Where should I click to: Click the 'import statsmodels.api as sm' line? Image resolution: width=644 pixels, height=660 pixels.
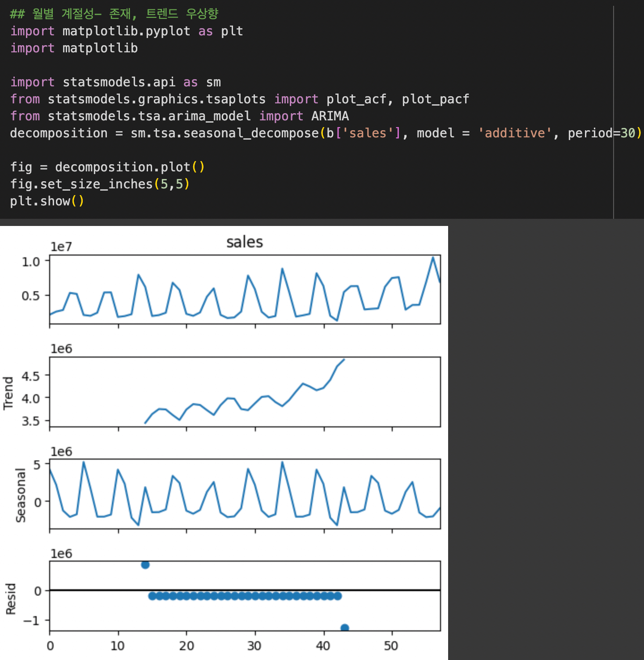click(x=115, y=82)
